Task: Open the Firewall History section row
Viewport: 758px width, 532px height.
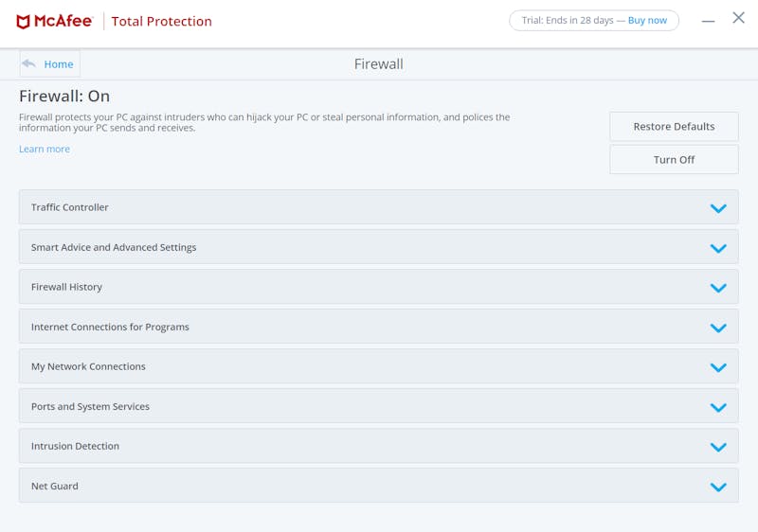Action: click(x=378, y=287)
